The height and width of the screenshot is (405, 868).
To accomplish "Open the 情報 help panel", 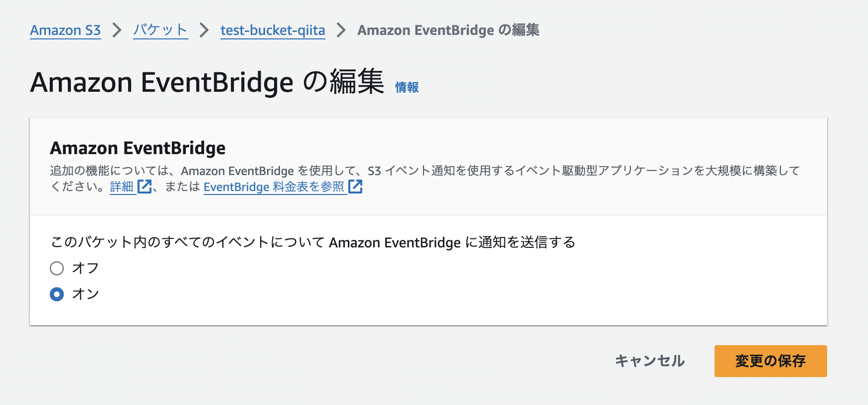I will tap(406, 87).
